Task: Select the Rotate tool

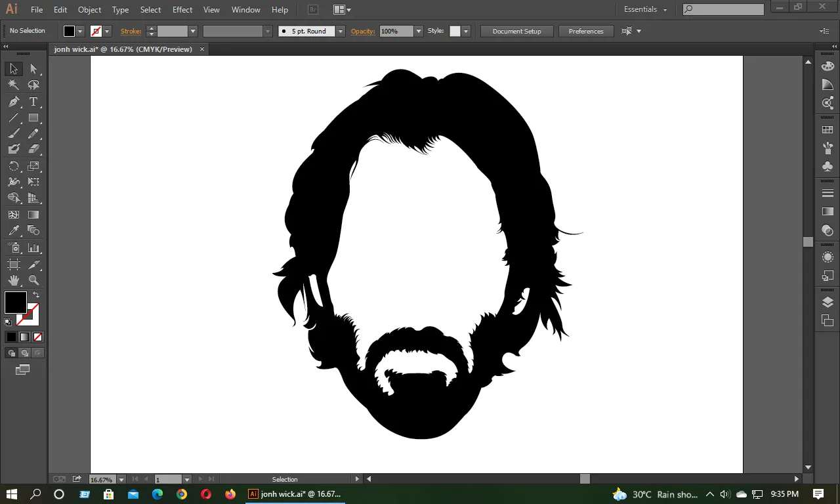Action: click(14, 166)
